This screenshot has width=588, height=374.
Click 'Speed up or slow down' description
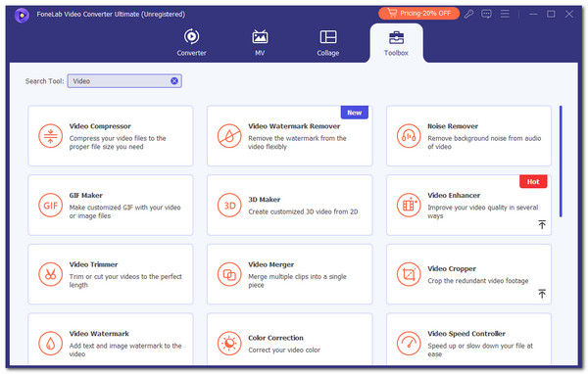pyautogui.click(x=480, y=350)
